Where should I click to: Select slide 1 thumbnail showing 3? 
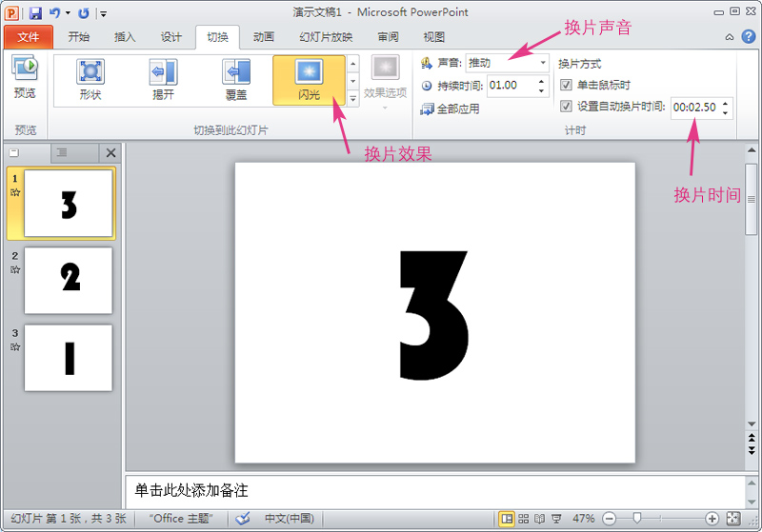pyautogui.click(x=69, y=204)
